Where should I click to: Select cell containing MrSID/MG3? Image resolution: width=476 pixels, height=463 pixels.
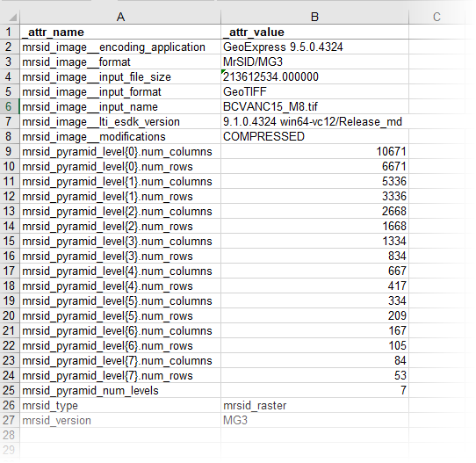click(x=314, y=61)
